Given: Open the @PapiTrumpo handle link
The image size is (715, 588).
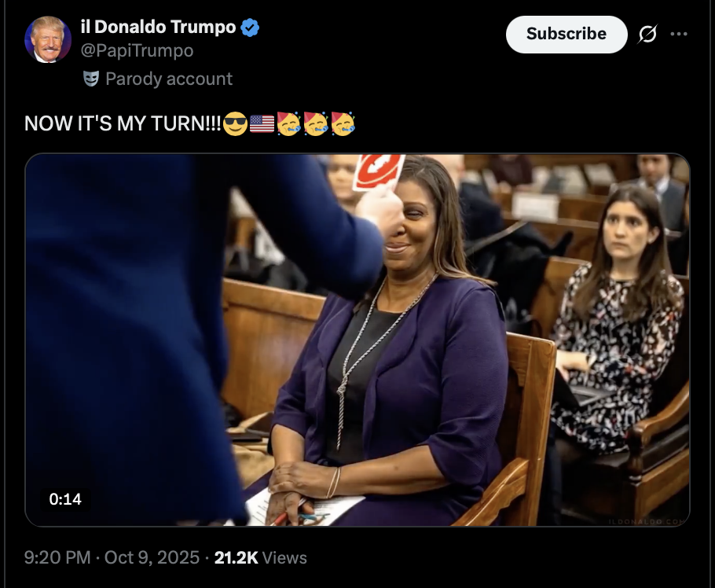Looking at the screenshot, I should (x=137, y=51).
